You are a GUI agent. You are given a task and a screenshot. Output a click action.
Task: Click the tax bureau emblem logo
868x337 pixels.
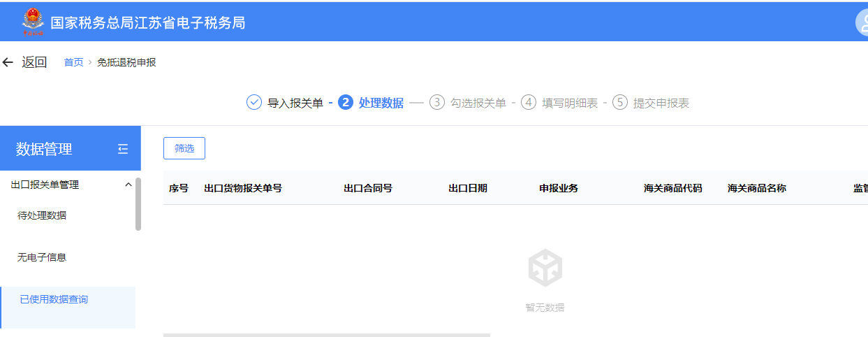[32, 22]
